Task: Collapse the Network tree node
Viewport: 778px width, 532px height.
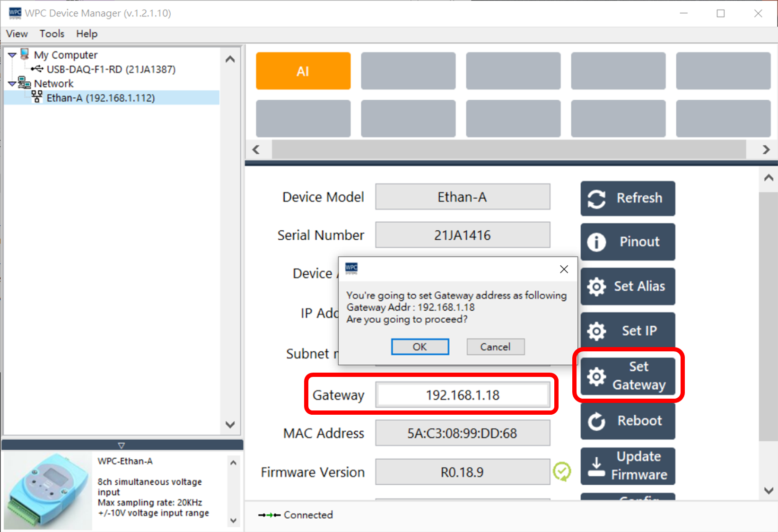Action: (x=12, y=84)
